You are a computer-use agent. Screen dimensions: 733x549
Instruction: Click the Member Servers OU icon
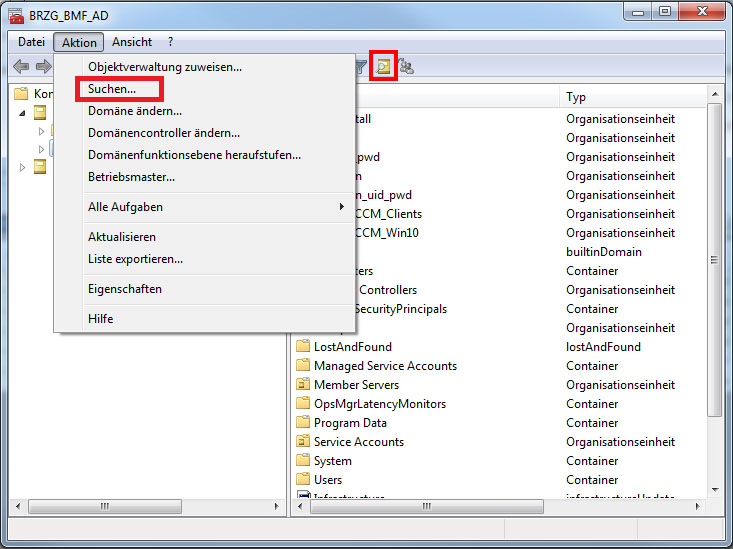(x=304, y=385)
